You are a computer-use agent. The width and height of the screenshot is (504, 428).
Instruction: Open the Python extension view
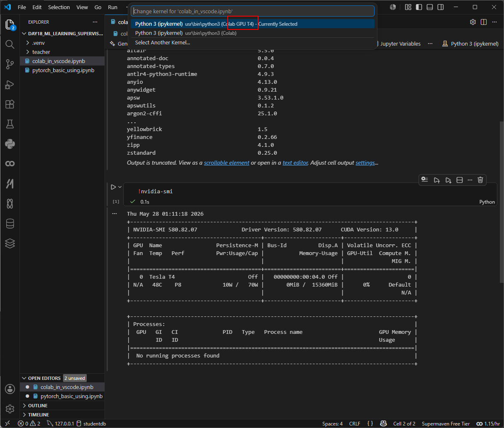[x=10, y=144]
